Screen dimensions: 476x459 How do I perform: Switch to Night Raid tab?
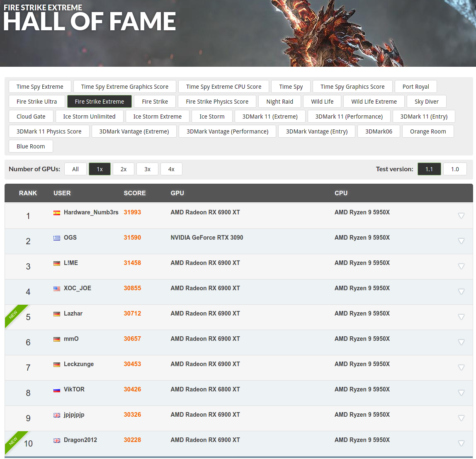pos(279,102)
